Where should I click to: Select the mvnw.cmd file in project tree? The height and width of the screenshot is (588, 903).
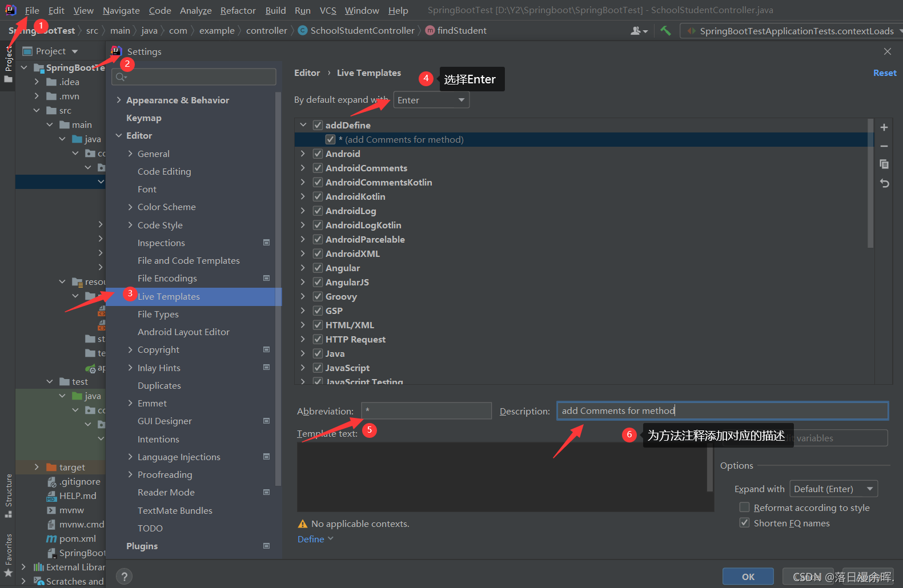click(x=75, y=524)
